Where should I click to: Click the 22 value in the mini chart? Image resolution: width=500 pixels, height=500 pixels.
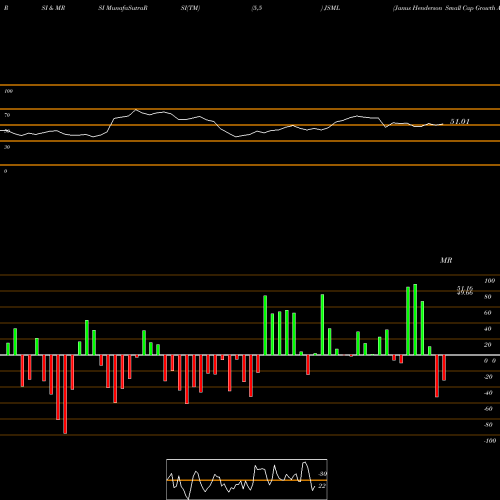322,486
